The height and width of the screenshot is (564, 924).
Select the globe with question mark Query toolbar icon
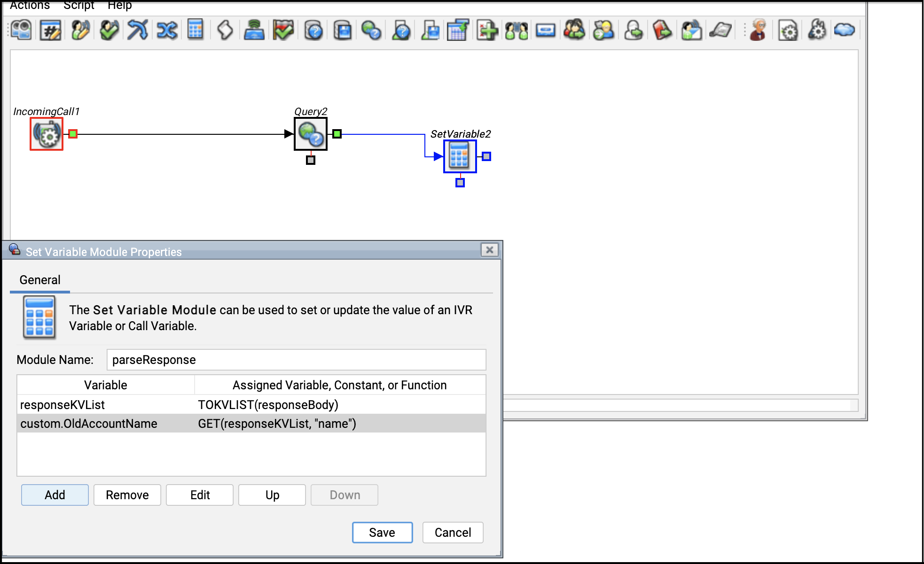click(371, 31)
